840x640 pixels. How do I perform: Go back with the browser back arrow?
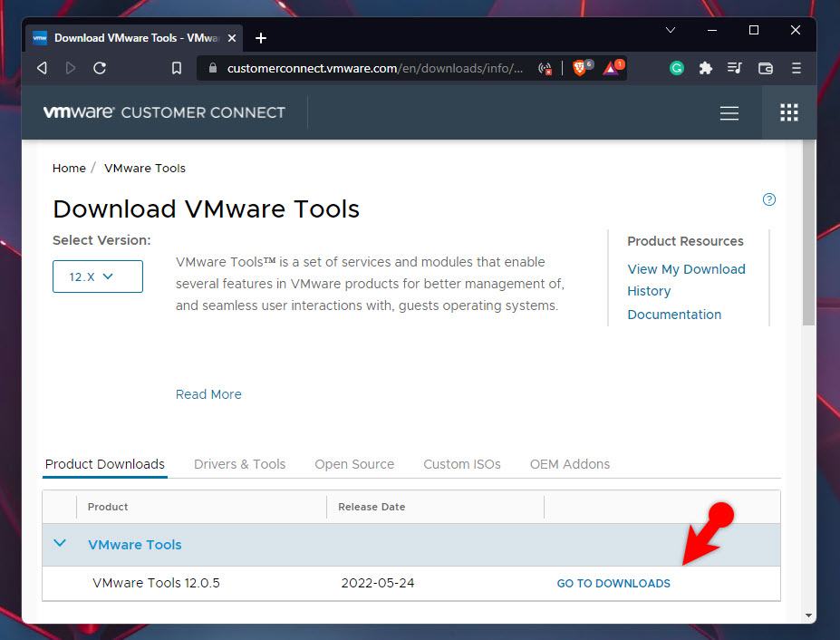point(42,68)
